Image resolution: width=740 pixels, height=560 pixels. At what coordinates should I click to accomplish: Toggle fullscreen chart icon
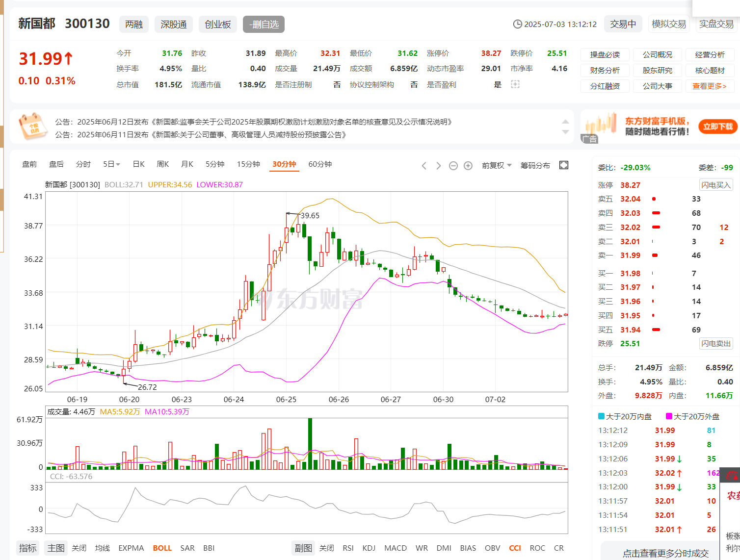click(x=564, y=165)
